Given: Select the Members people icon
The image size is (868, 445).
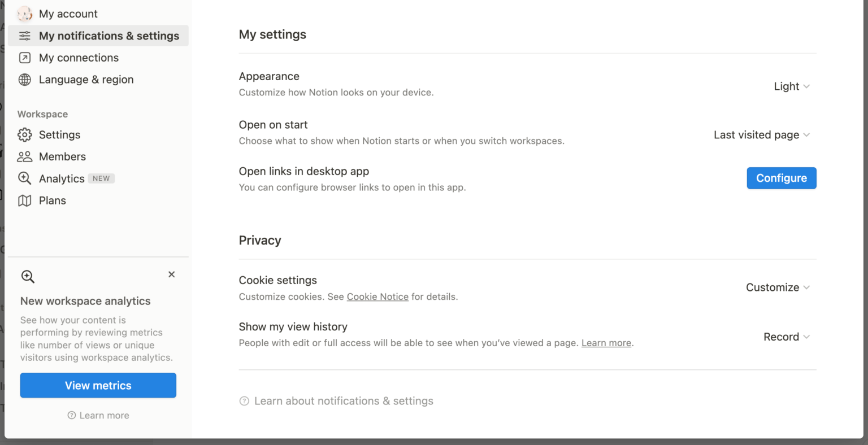Looking at the screenshot, I should click(24, 156).
